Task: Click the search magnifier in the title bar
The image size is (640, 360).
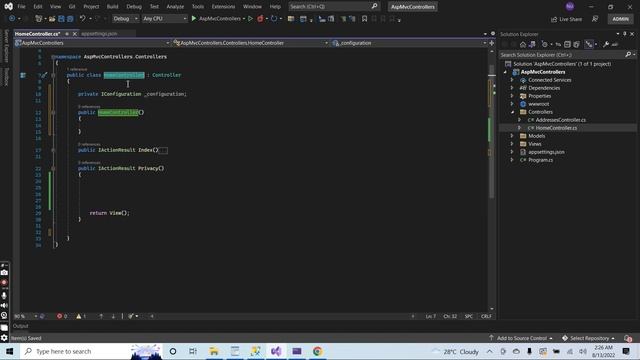Action: click(374, 6)
